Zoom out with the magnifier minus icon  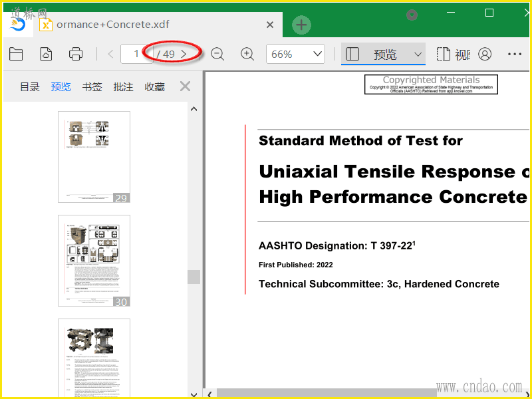pos(217,54)
